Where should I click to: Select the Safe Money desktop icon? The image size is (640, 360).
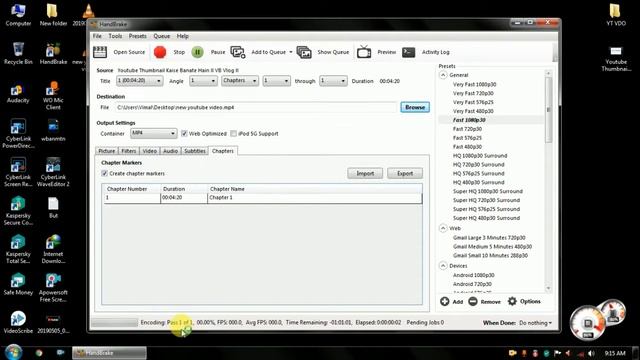click(18, 284)
